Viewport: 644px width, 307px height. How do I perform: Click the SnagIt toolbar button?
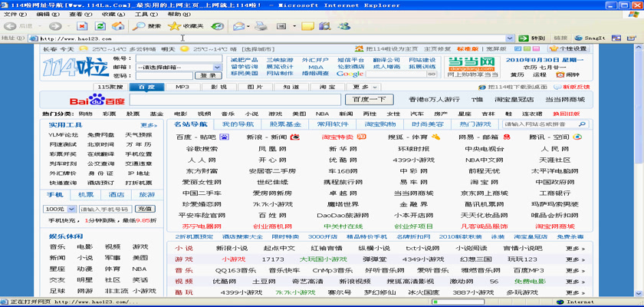pos(590,38)
